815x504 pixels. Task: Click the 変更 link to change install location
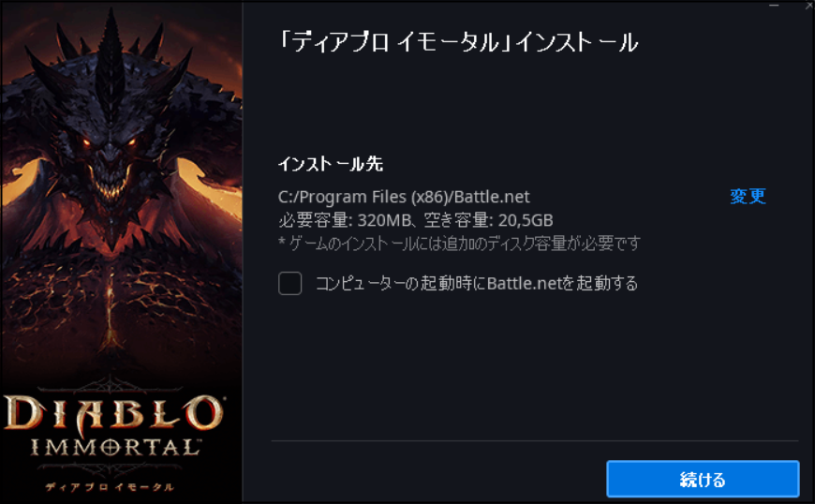click(748, 197)
